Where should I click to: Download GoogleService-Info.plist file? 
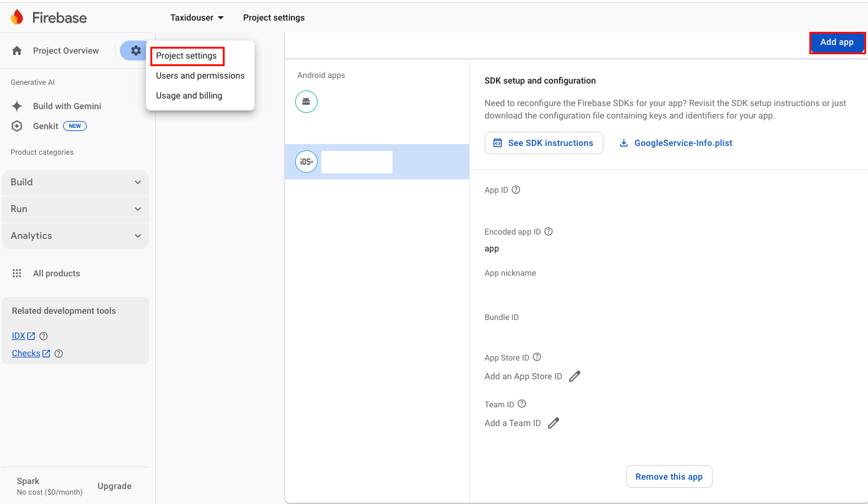click(x=676, y=143)
